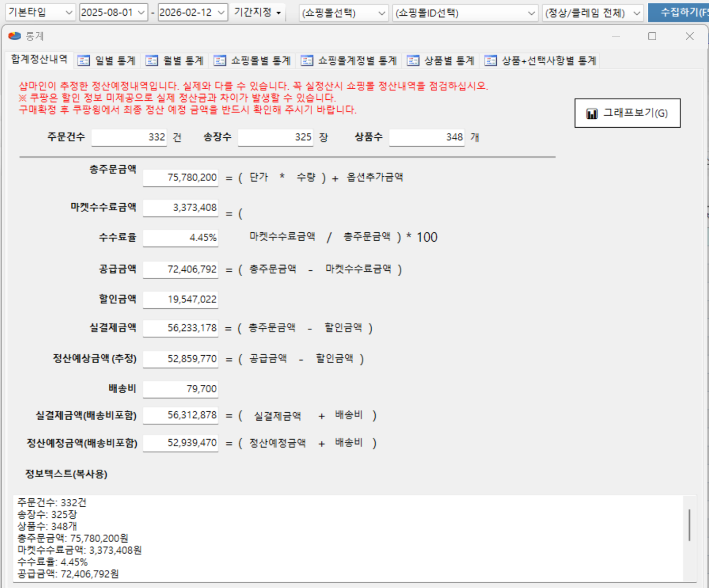Click the 쇼핑몰계정별 통계 tab icon
The image size is (709, 588).
point(307,61)
